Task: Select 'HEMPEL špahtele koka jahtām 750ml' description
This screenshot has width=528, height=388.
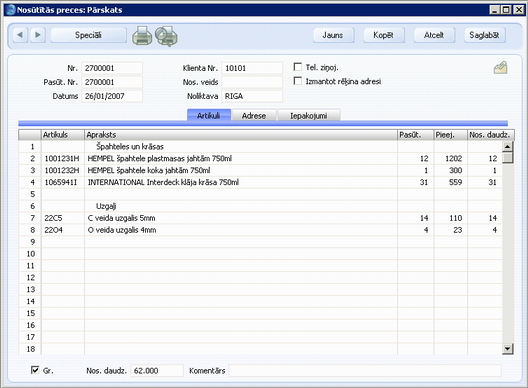Action: pyautogui.click(x=149, y=170)
